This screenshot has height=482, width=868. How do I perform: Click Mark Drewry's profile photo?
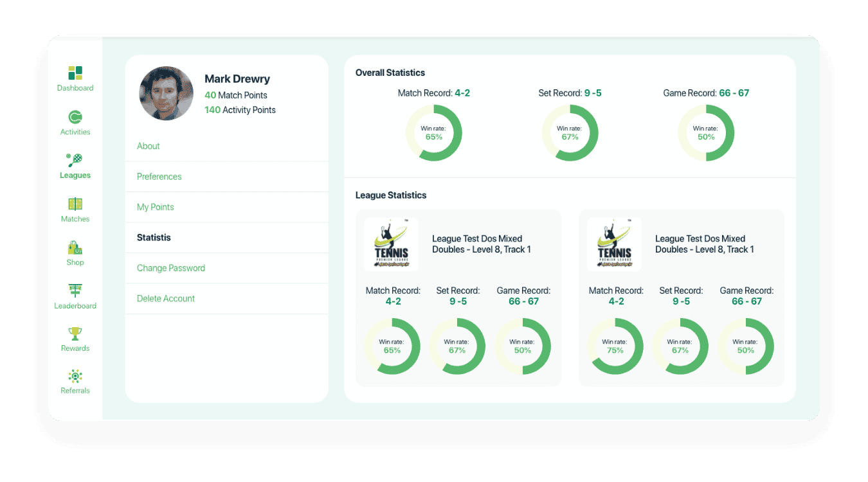166,93
